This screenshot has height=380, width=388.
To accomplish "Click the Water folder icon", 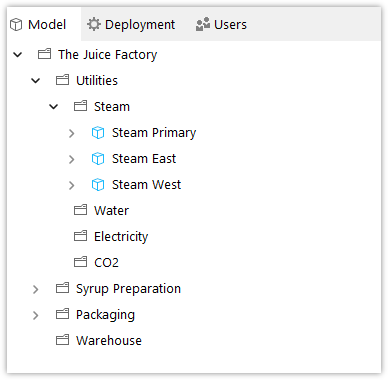I will [x=80, y=210].
